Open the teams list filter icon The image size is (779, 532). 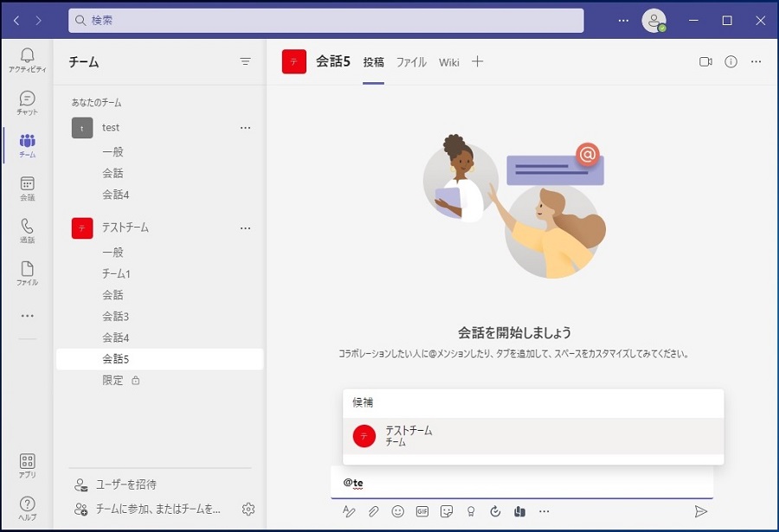click(245, 61)
